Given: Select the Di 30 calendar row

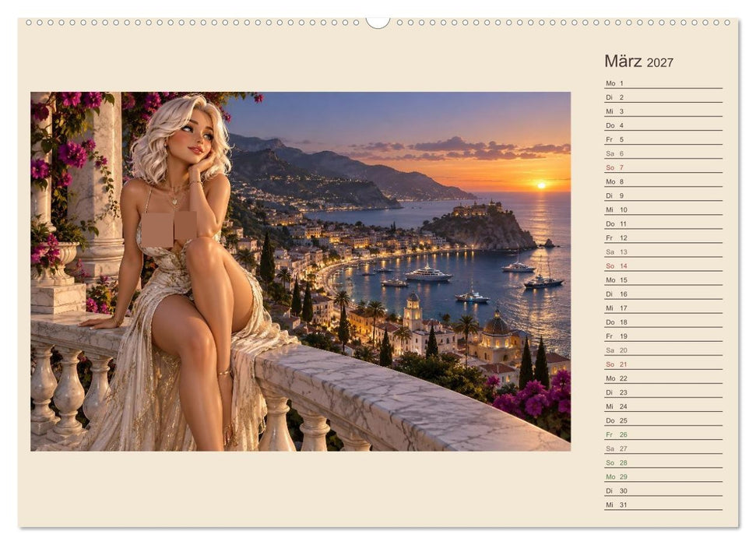Looking at the screenshot, I should click(x=663, y=490).
